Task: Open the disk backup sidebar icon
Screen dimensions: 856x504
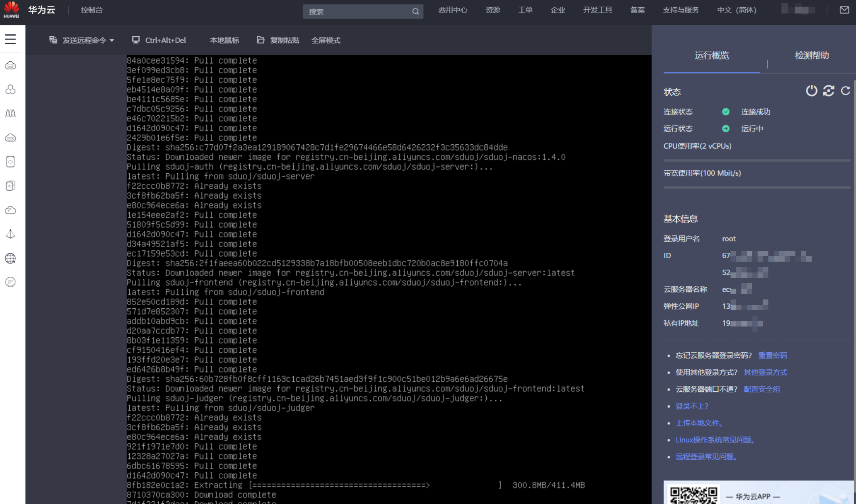Action: click(x=10, y=186)
